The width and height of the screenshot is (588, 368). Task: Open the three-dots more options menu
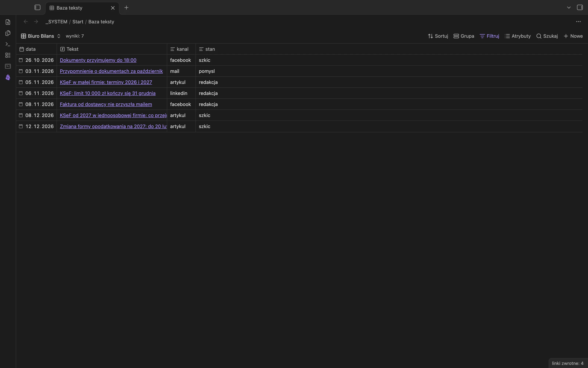coord(578,22)
